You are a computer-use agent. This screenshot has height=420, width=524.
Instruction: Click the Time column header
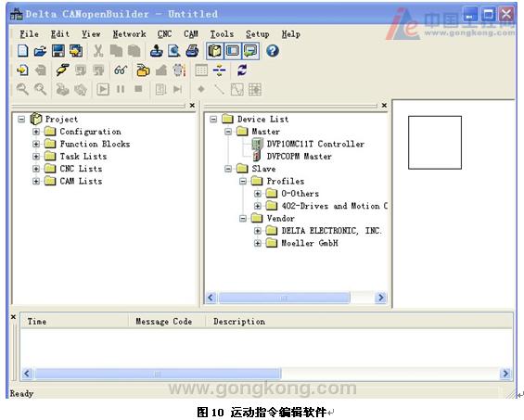pyautogui.click(x=75, y=322)
